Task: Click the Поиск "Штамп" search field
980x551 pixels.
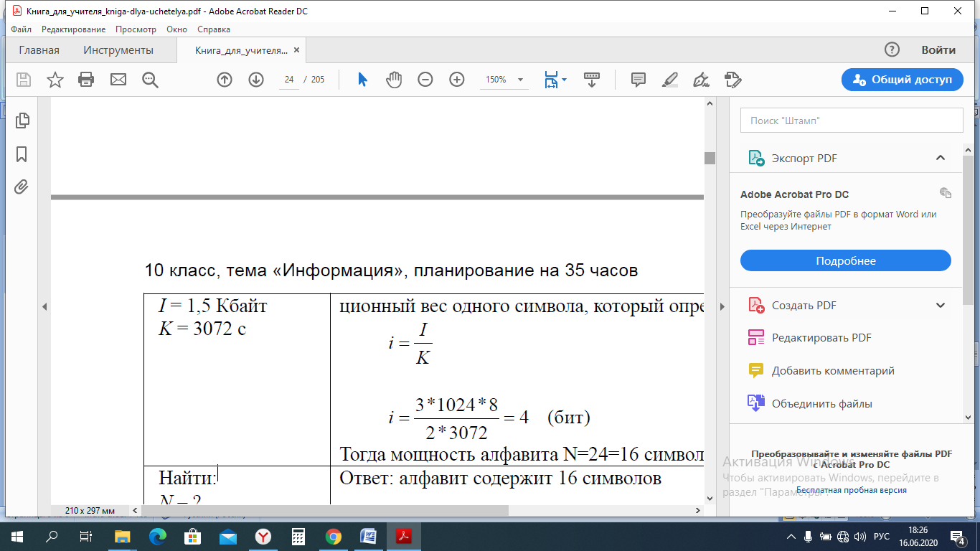Action: (851, 121)
